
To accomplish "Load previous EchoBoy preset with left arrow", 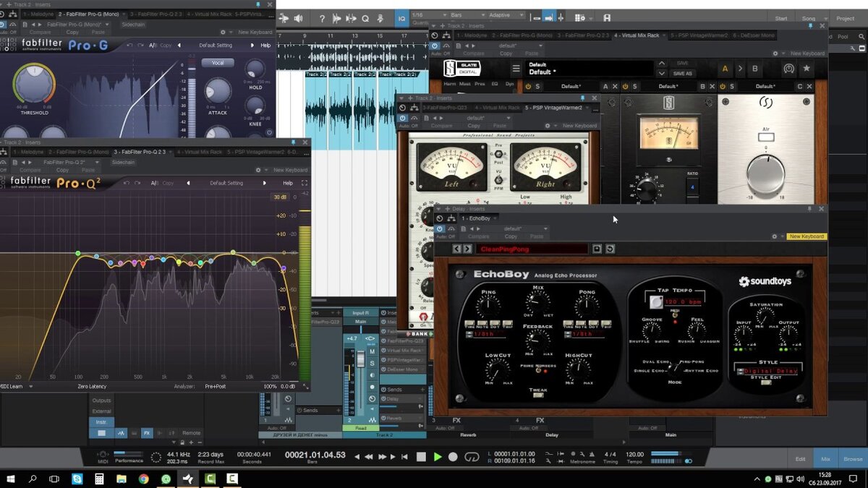I will tap(457, 249).
